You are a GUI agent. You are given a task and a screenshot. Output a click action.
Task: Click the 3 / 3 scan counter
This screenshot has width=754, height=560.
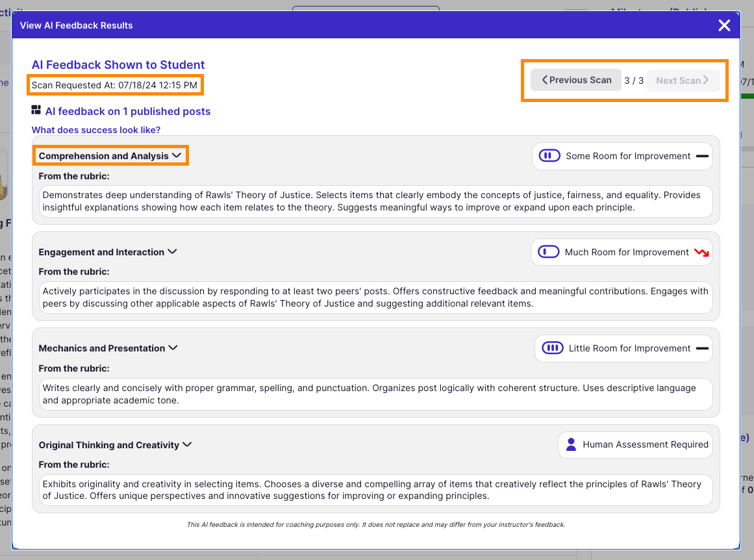pyautogui.click(x=634, y=81)
